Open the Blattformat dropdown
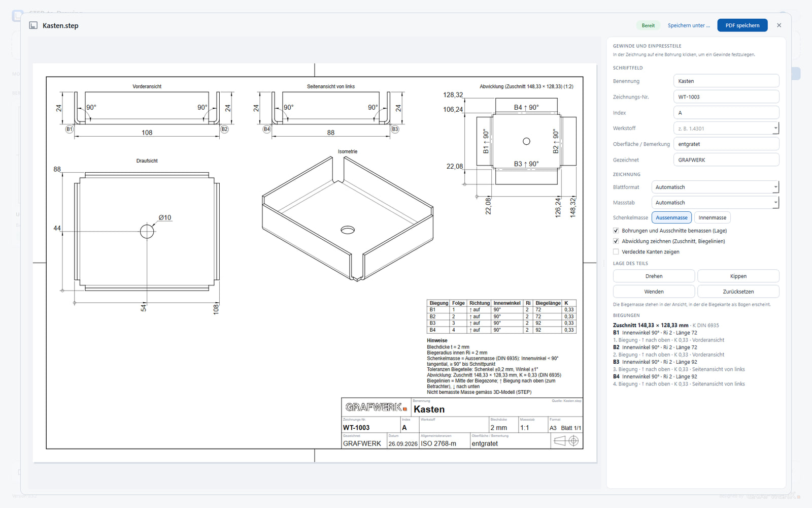Viewport: 812px width, 508px height. pyautogui.click(x=715, y=187)
